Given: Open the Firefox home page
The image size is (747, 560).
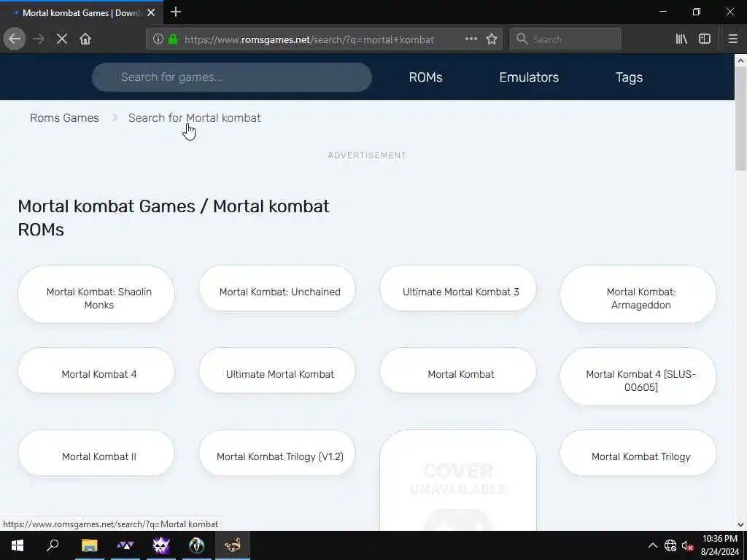Looking at the screenshot, I should pos(85,39).
